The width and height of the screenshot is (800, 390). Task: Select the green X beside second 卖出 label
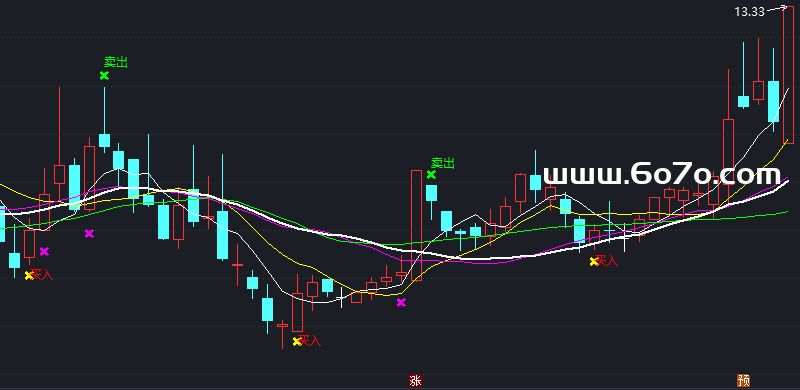coord(431,175)
